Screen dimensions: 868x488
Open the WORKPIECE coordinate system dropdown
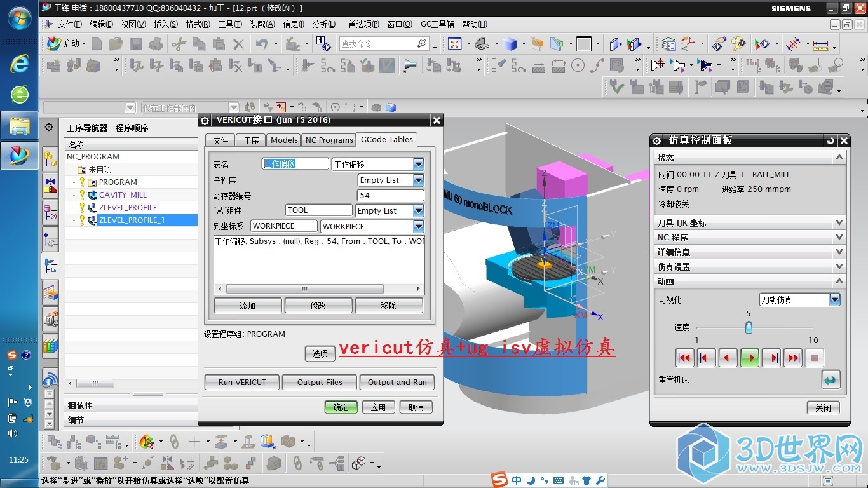(418, 226)
